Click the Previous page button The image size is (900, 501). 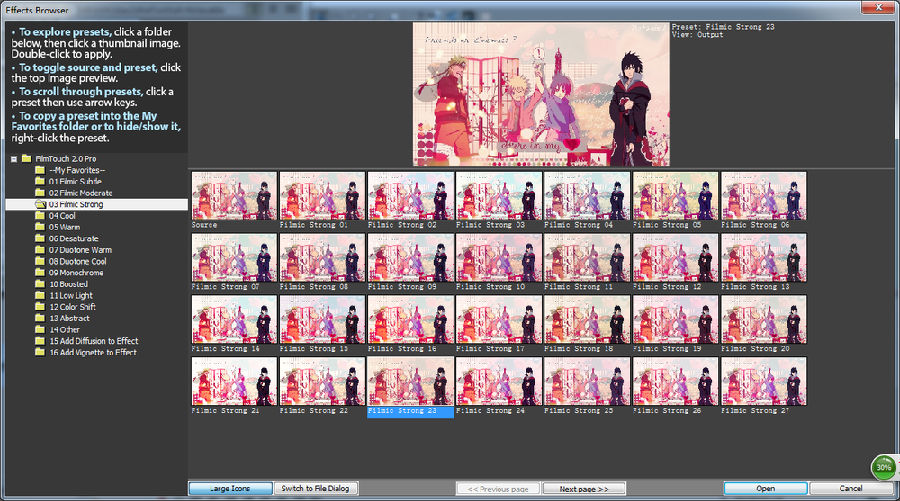[498, 489]
